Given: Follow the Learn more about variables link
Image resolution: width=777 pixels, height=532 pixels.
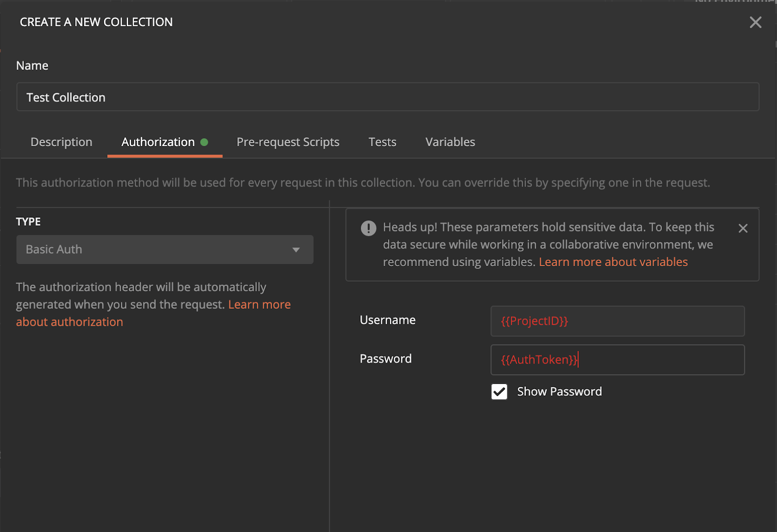Looking at the screenshot, I should point(613,262).
